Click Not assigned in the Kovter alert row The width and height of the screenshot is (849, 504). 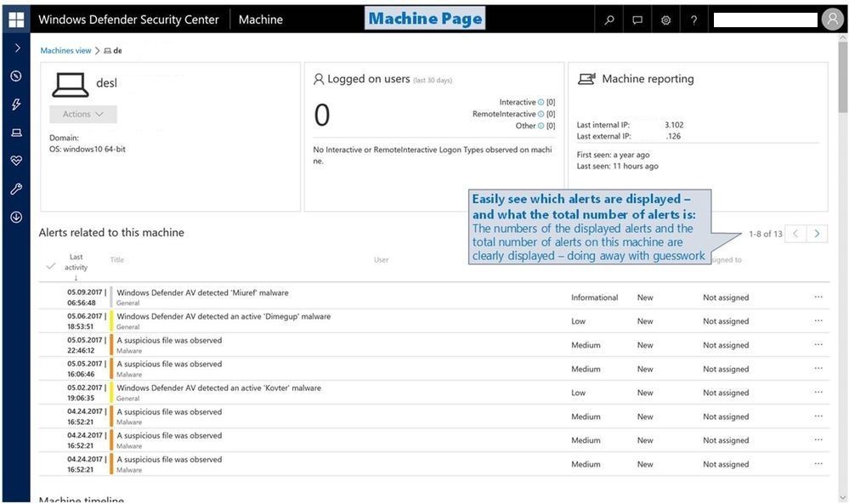click(x=726, y=393)
